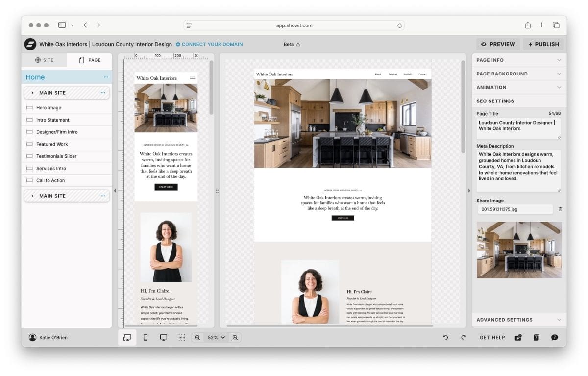The image size is (588, 376).
Task: Click the redo arrow
Action: tap(464, 338)
